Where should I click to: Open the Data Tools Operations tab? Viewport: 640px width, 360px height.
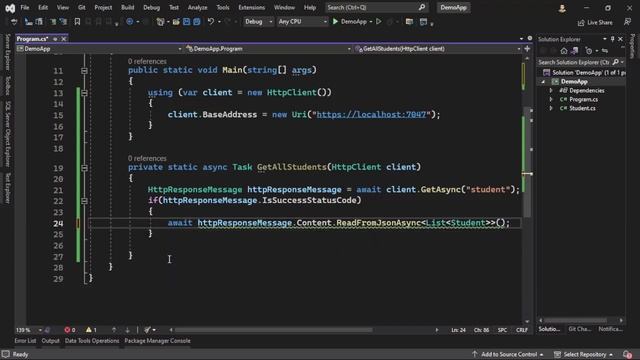(x=92, y=341)
